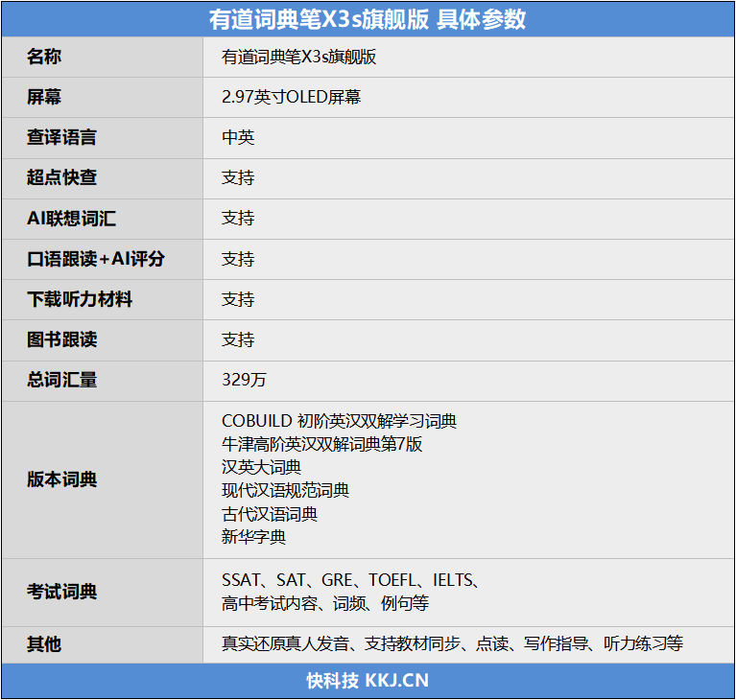Image resolution: width=736 pixels, height=700 pixels.
Task: Click the line 新华字典
Action: pos(253,537)
